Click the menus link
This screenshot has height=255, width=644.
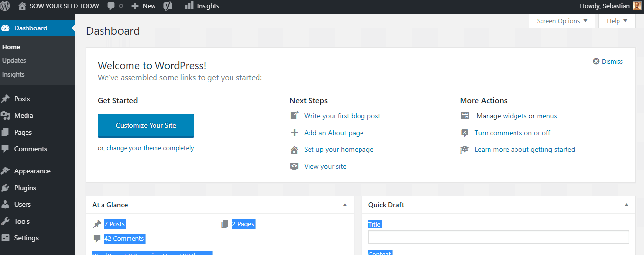[x=547, y=116]
